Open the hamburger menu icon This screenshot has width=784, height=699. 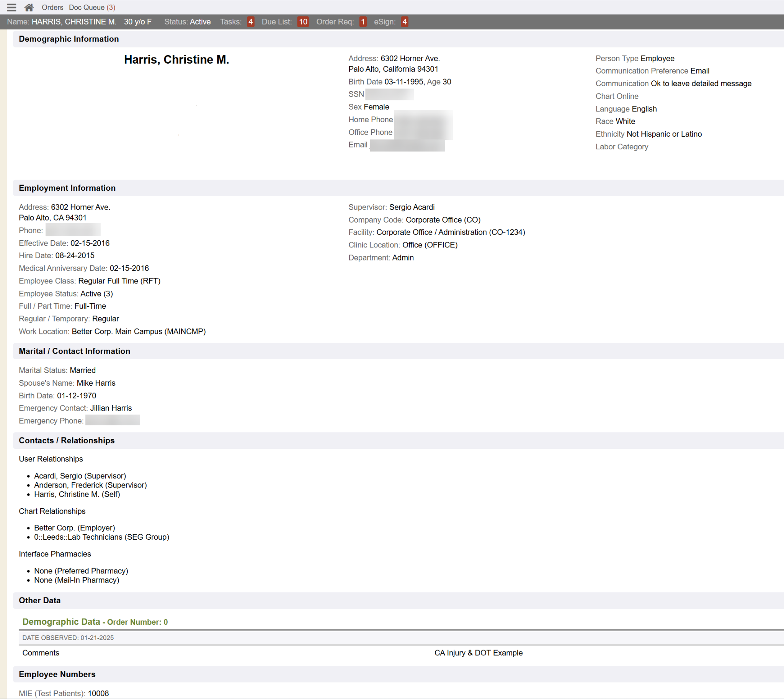point(11,7)
